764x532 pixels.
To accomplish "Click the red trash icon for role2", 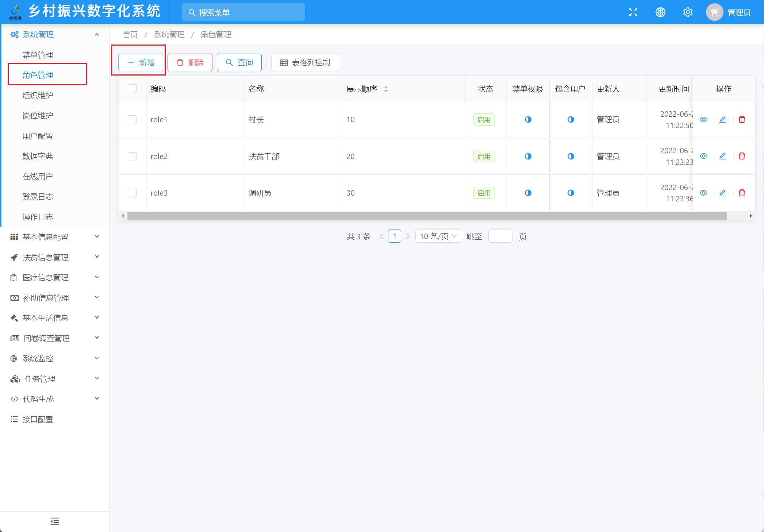I will pyautogui.click(x=742, y=156).
